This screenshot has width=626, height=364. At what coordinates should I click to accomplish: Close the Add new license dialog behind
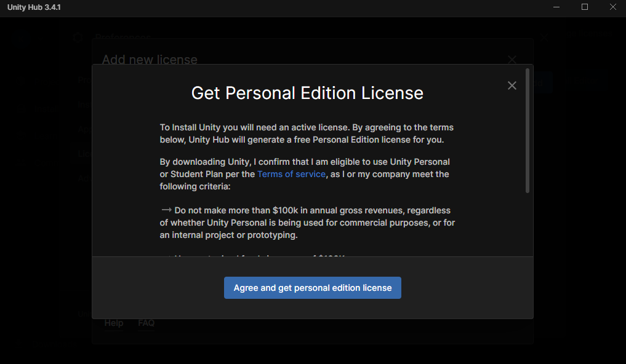click(x=512, y=60)
